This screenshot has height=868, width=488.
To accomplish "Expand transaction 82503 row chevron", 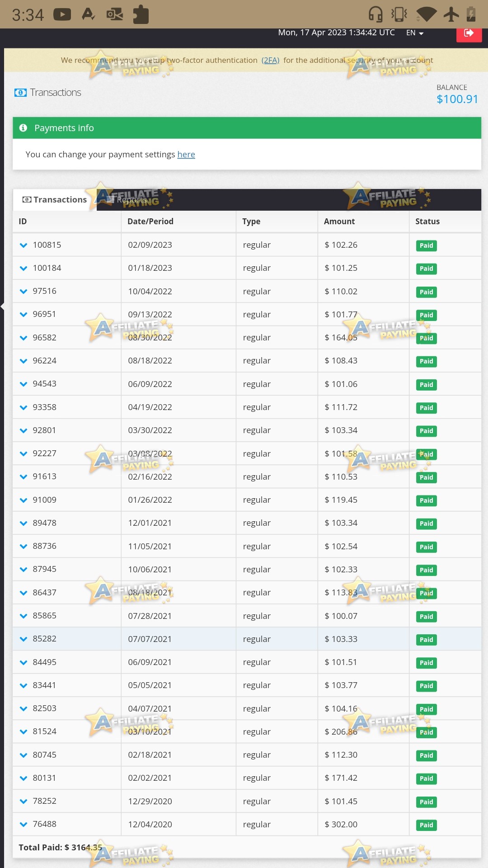I will click(23, 708).
